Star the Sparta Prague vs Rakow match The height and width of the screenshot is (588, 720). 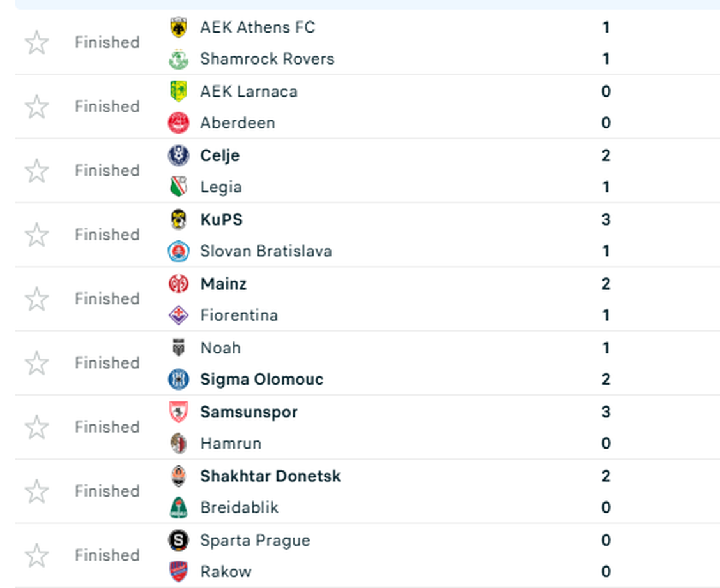click(36, 555)
